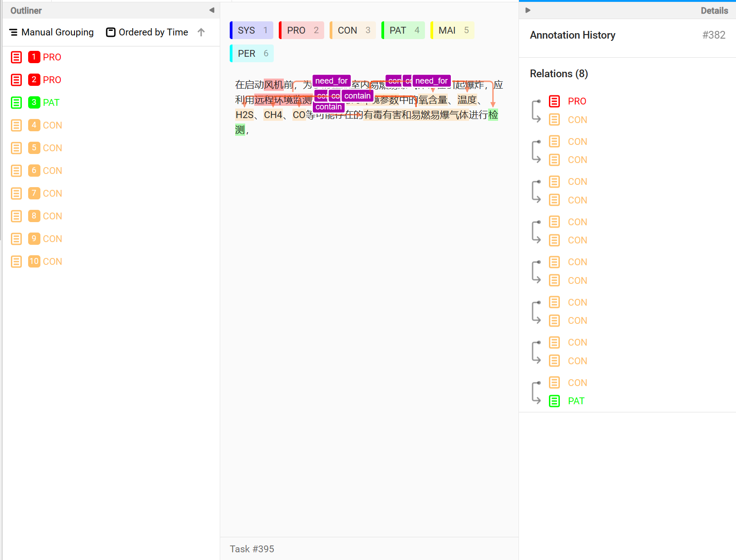Screen dimensions: 736x560
Task: Click the Annotation History heading
Action: 573,35
